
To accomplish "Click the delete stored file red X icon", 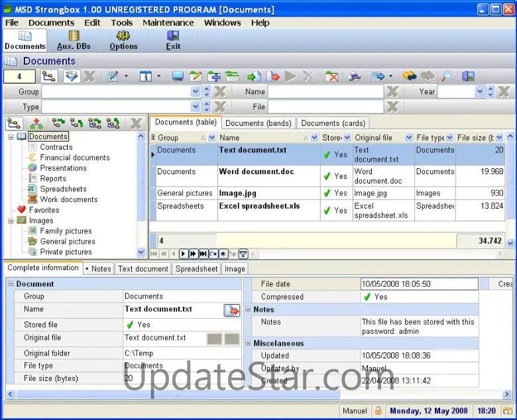I will pos(331,77).
